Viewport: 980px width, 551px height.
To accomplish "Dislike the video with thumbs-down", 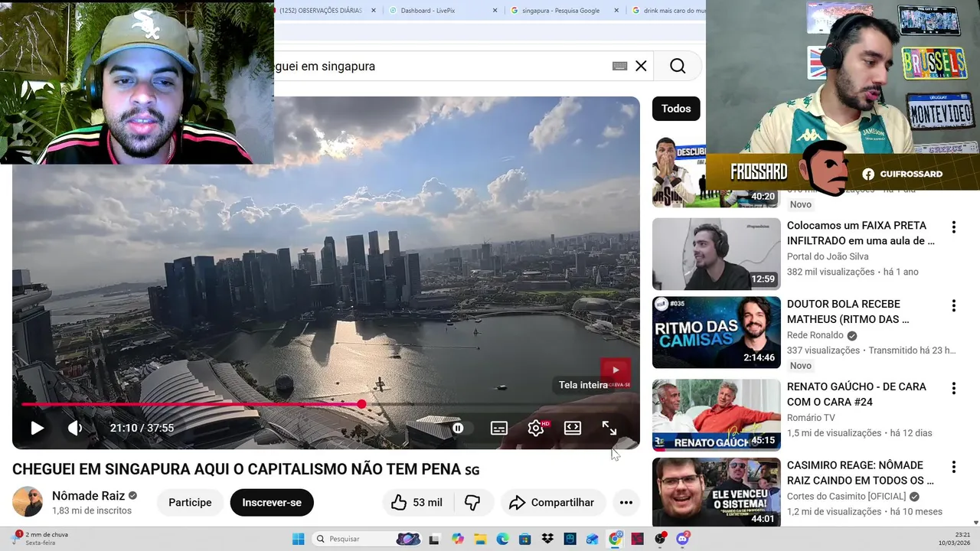I will click(x=472, y=502).
